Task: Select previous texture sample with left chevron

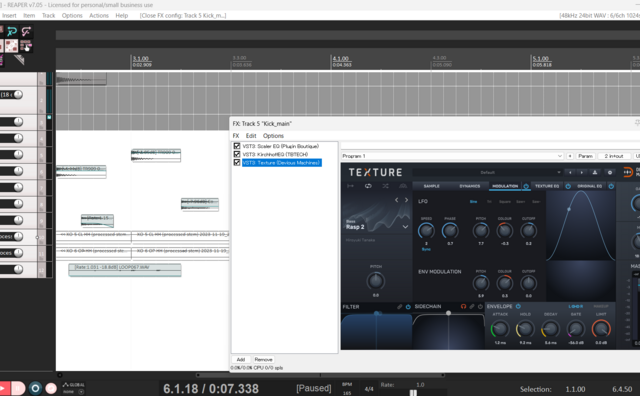Action: point(396,200)
